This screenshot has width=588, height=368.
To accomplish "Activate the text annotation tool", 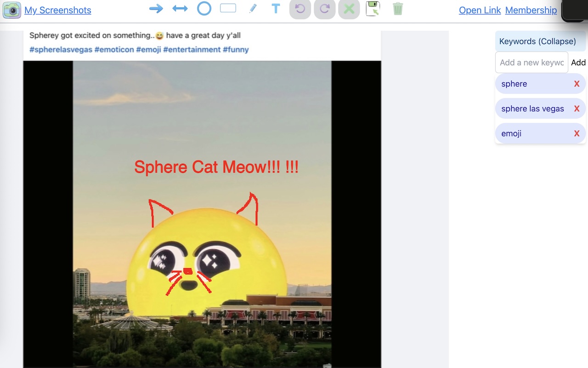I will pyautogui.click(x=275, y=8).
